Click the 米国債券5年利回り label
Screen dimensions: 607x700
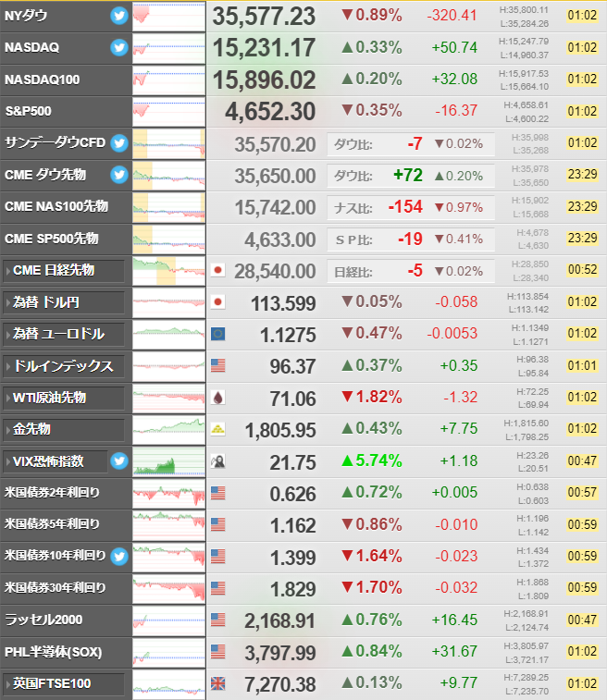(52, 524)
